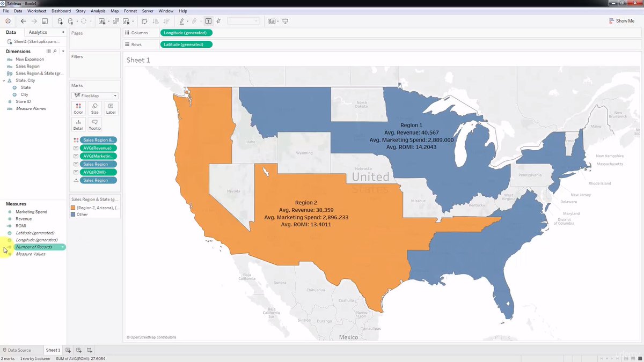The height and width of the screenshot is (362, 644).
Task: Select the AVG(ROMI) pill in Marks
Action: (x=99, y=172)
